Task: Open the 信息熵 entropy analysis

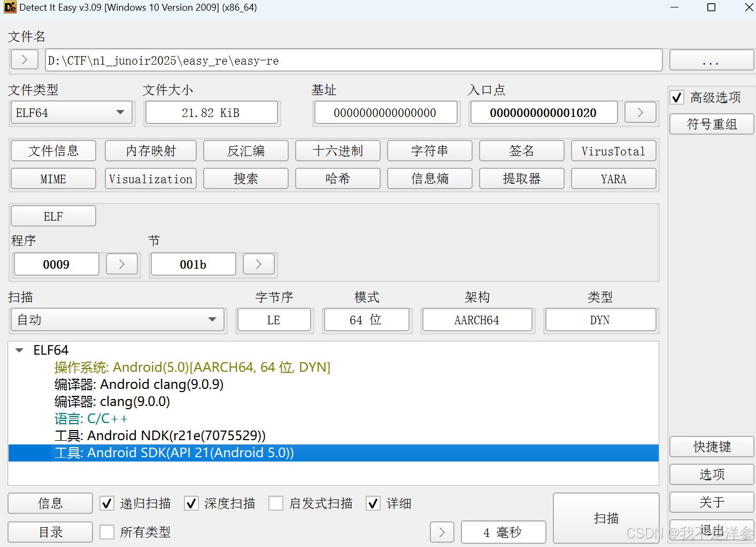Action: tap(429, 178)
